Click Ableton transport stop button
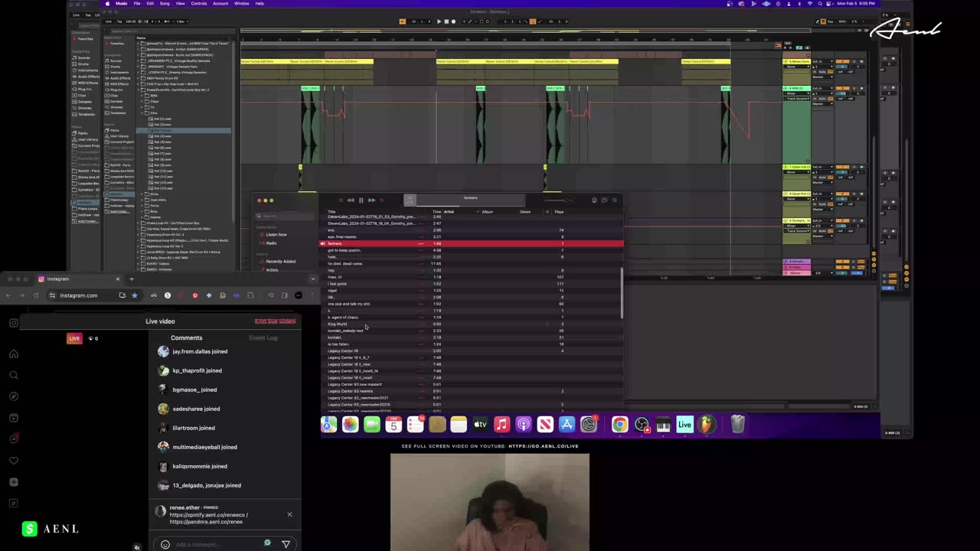This screenshot has width=980, height=551. click(446, 21)
